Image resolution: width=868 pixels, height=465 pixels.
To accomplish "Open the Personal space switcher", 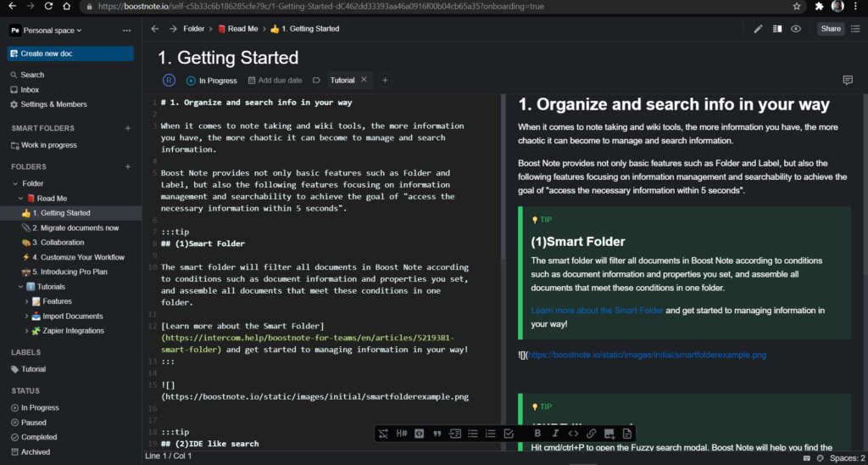I will click(46, 31).
